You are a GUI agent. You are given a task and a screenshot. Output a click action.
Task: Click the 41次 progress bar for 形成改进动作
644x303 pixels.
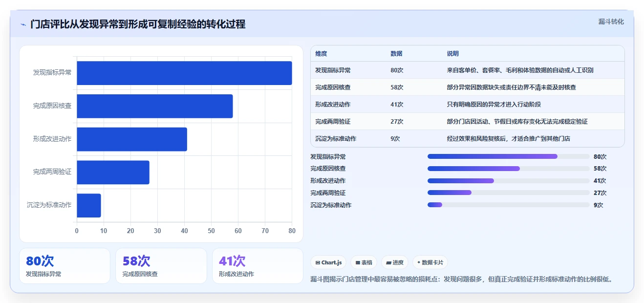(508, 181)
